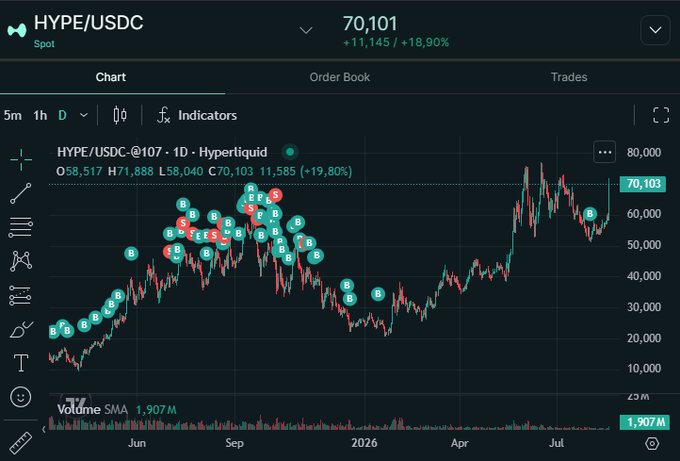Image resolution: width=680 pixels, height=461 pixels.
Task: Select the crosshair cursor tool
Action: click(x=20, y=160)
